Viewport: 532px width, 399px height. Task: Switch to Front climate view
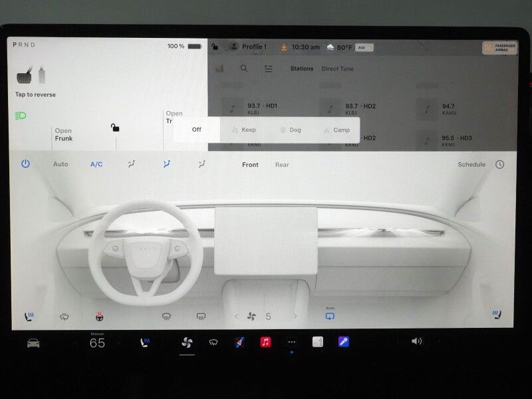pos(250,164)
